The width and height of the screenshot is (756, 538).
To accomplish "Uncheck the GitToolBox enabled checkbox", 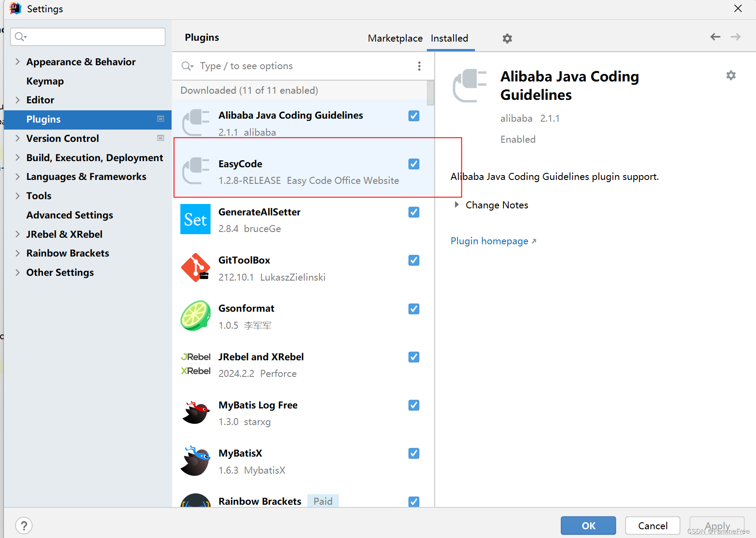I will pos(413,260).
